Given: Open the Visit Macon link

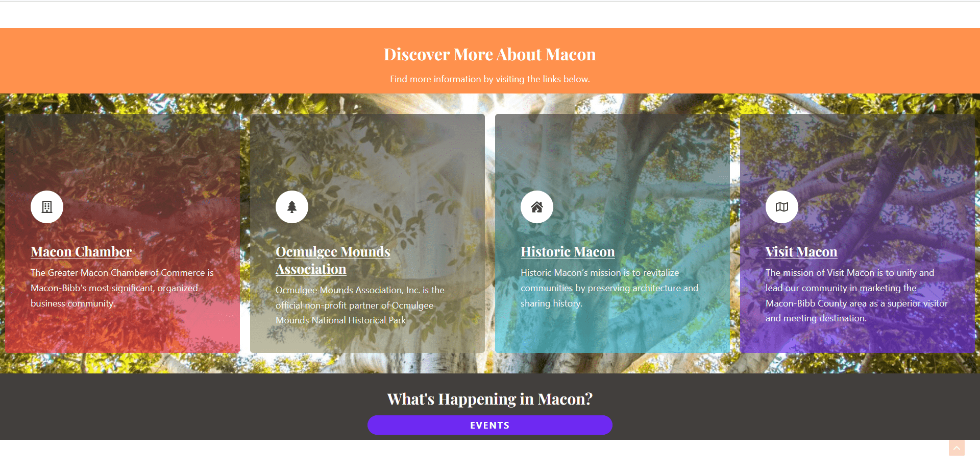Looking at the screenshot, I should point(801,252).
